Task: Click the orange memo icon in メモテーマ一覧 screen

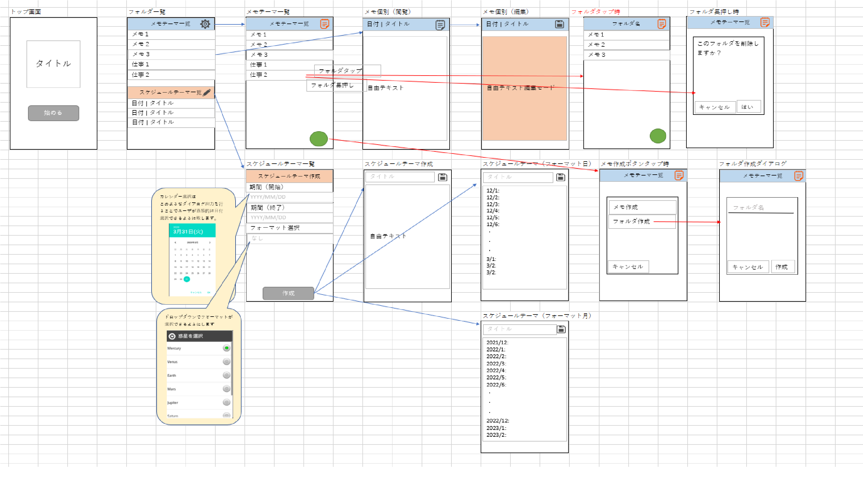Action: click(324, 24)
